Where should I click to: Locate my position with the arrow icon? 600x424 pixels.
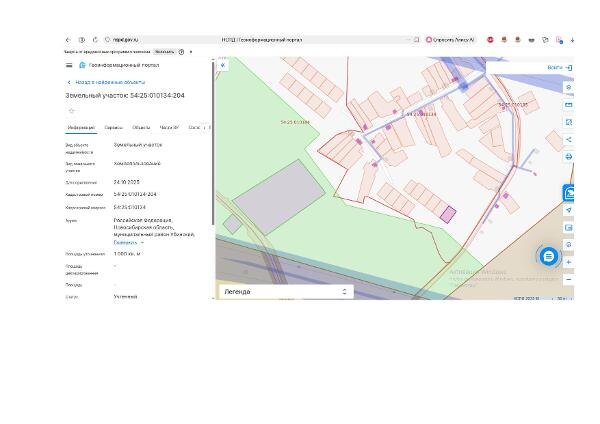coord(569,210)
